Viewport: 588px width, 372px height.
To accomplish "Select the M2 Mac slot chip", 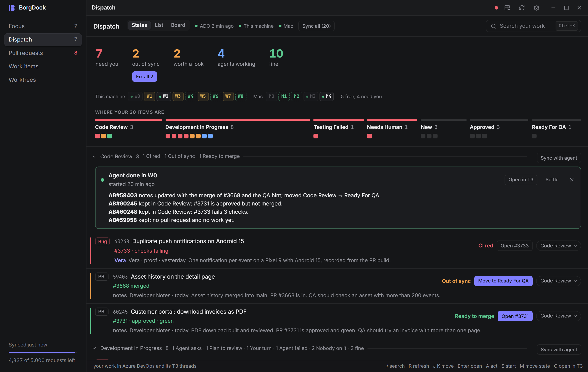I will click(296, 96).
